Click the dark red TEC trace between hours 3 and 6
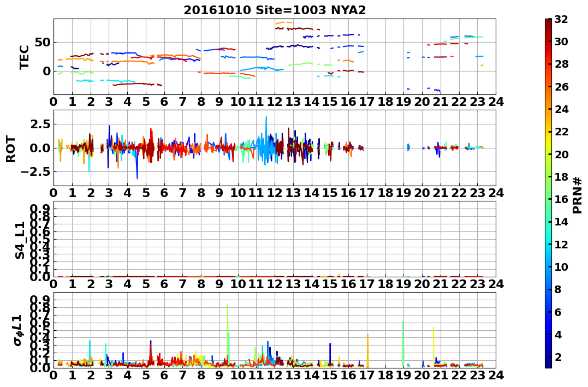The width and height of the screenshot is (588, 387). (138, 85)
